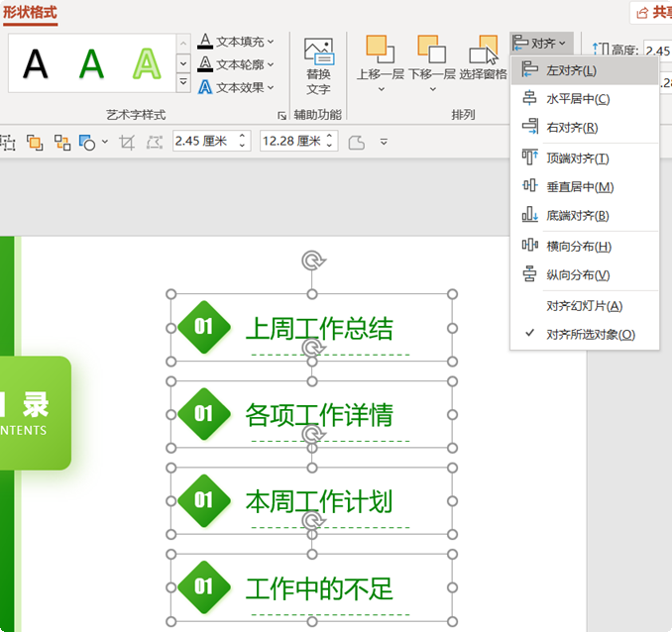Click the 顶端对齐 align-top icon
Viewport: 672px width, 632px height.
tap(529, 158)
